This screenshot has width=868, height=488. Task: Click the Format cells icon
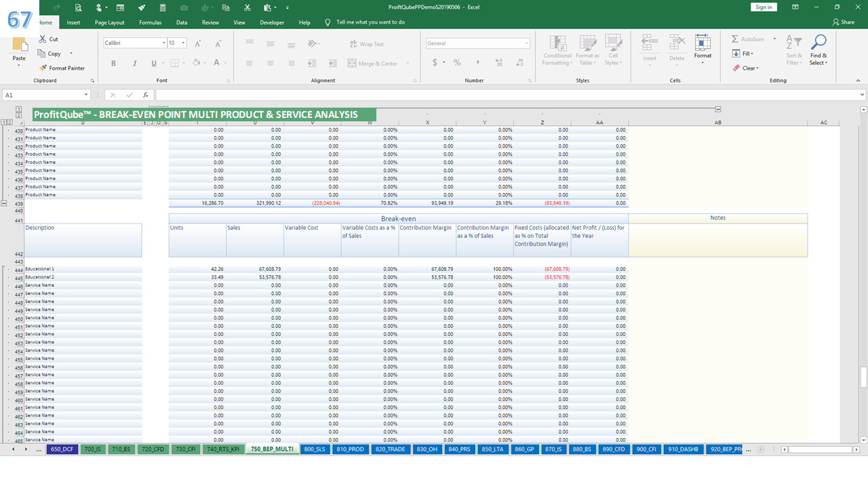pos(703,43)
